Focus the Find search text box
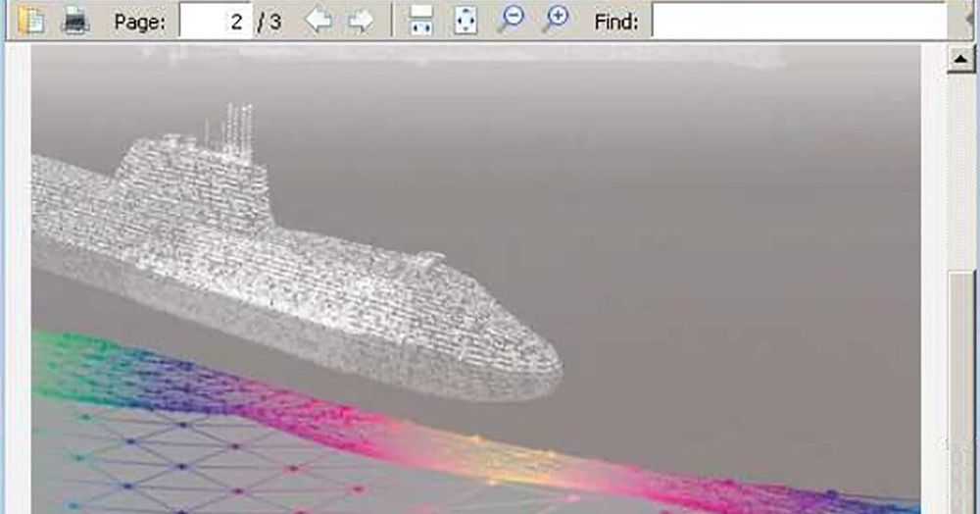The width and height of the screenshot is (980, 514). click(x=799, y=21)
